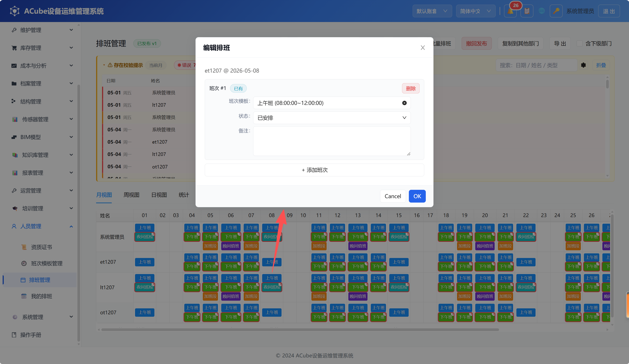Click the 库存管理 cart icon
Viewport: 629px width, 364px height.
pos(14,48)
